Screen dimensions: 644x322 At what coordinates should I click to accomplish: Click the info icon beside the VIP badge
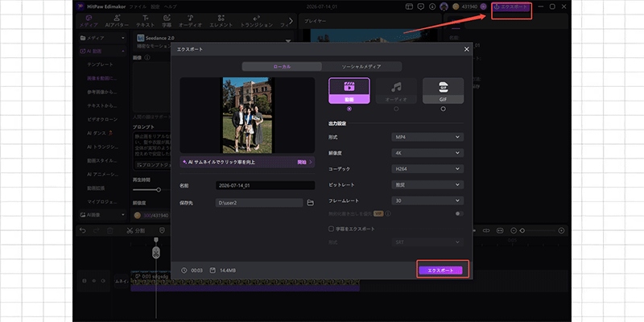[x=388, y=213]
